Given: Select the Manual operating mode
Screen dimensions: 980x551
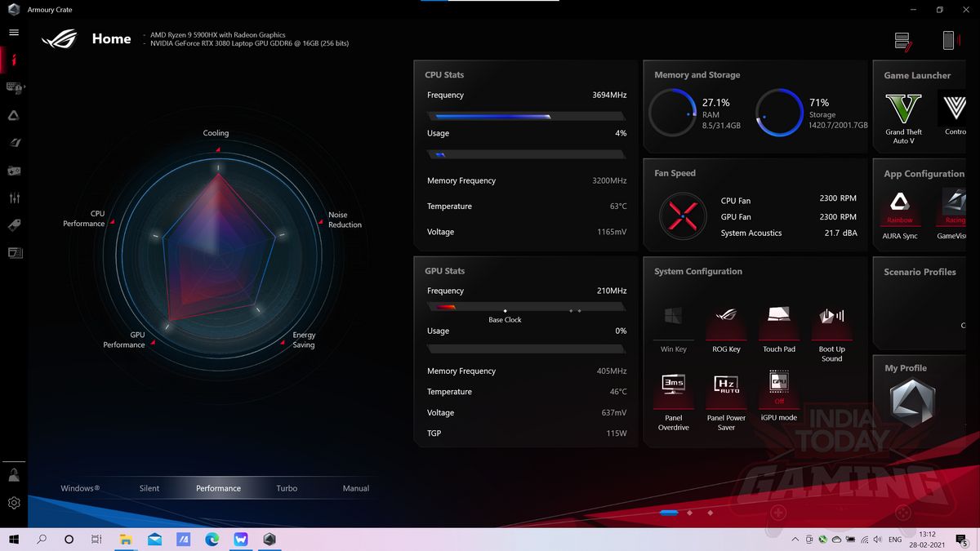Looking at the screenshot, I should pyautogui.click(x=356, y=488).
